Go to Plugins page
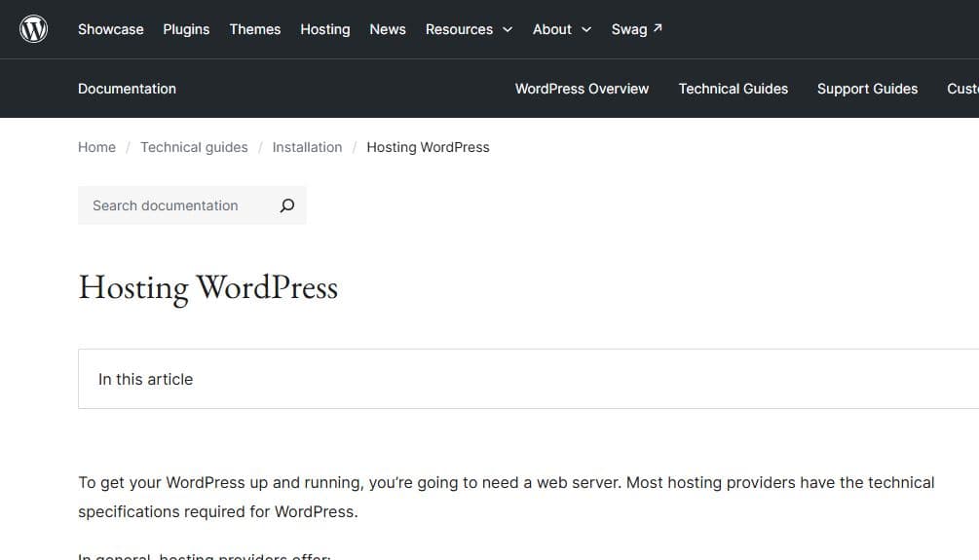 coord(186,29)
